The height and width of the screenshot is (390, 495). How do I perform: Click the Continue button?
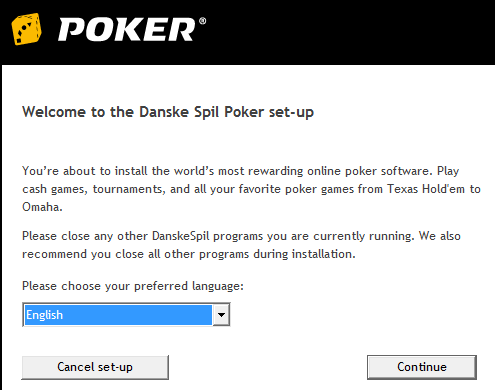(422, 367)
